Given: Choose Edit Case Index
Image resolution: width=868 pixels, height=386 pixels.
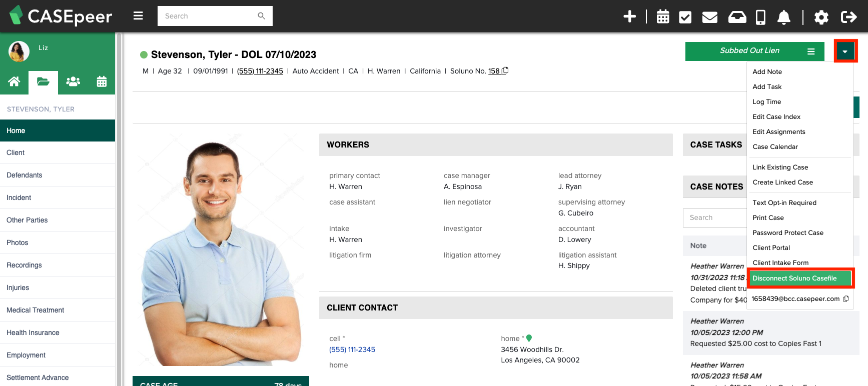Looking at the screenshot, I should (776, 116).
